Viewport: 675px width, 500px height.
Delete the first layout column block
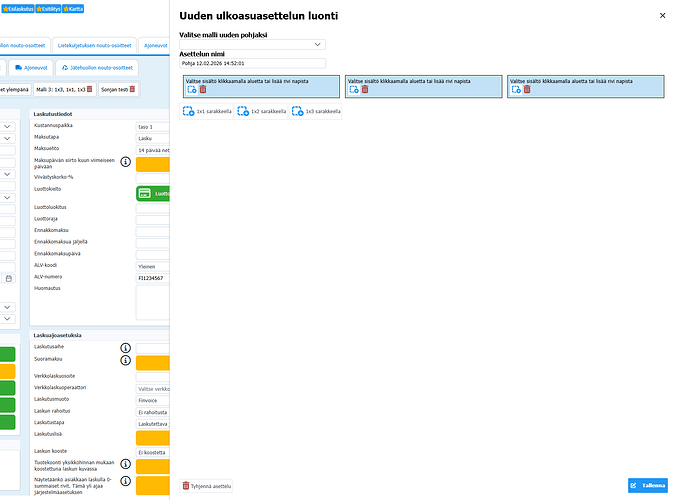coord(202,90)
